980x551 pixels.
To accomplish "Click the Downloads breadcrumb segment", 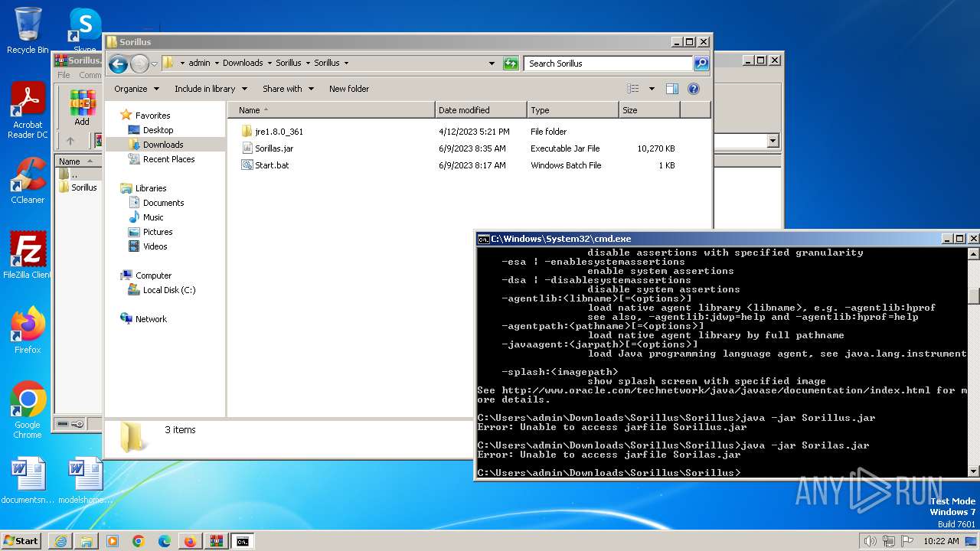I will [x=243, y=64].
